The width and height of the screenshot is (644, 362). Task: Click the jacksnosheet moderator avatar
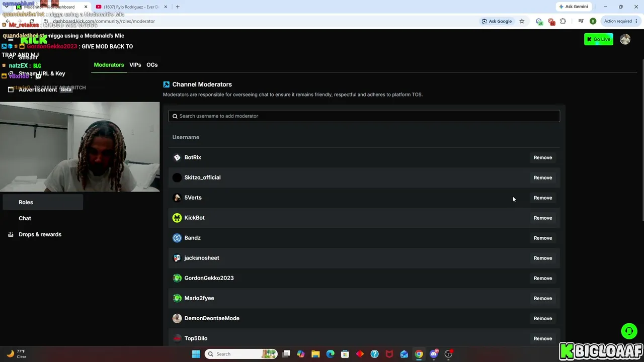177,258
